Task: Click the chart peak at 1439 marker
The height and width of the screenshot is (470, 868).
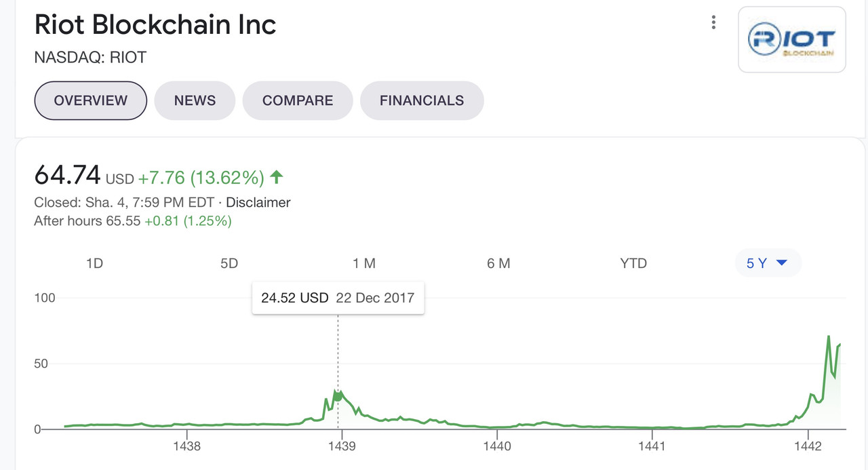Action: pyautogui.click(x=338, y=395)
